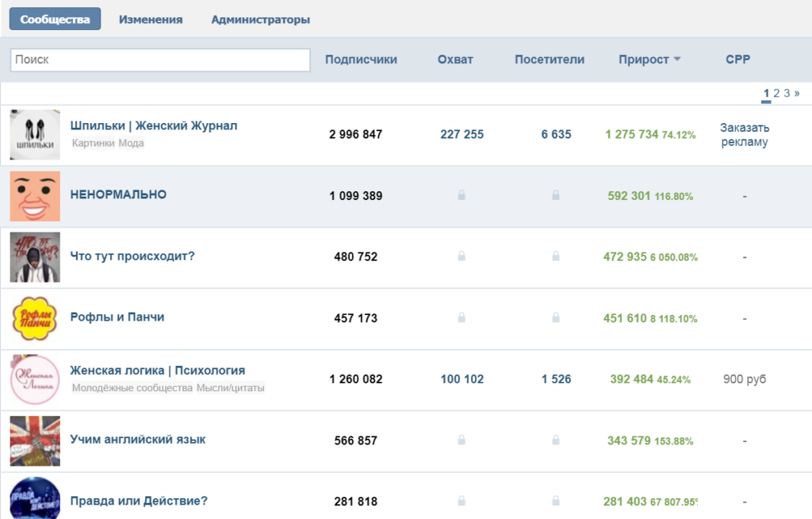
Task: Sort by Подписчики column
Action: point(361,60)
